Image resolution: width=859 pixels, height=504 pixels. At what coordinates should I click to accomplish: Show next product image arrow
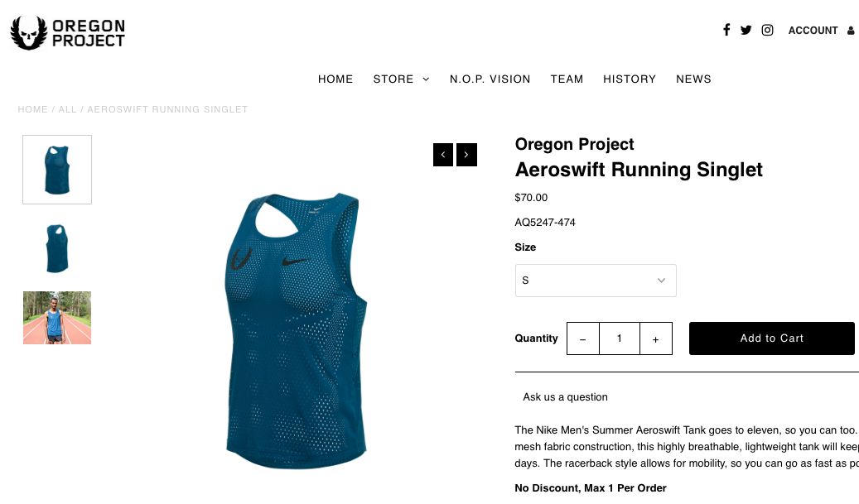pyautogui.click(x=466, y=155)
